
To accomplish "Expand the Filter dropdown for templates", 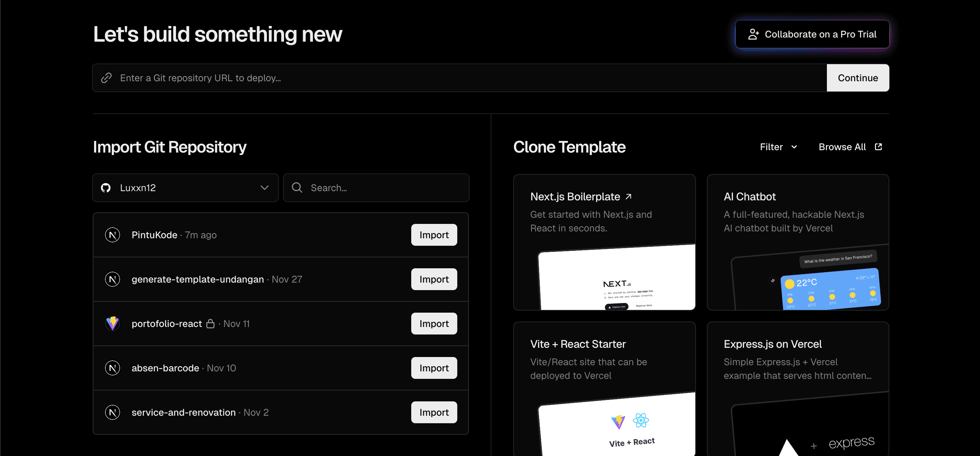I will point(778,147).
